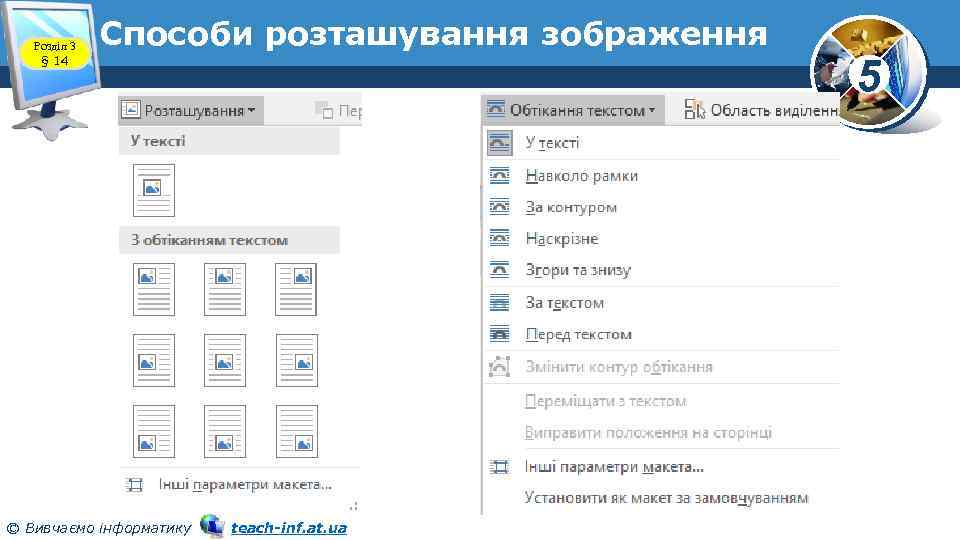This screenshot has height=540, width=960.
Task: Choose top-right text wrapping position thumbnail
Action: pyautogui.click(x=296, y=290)
